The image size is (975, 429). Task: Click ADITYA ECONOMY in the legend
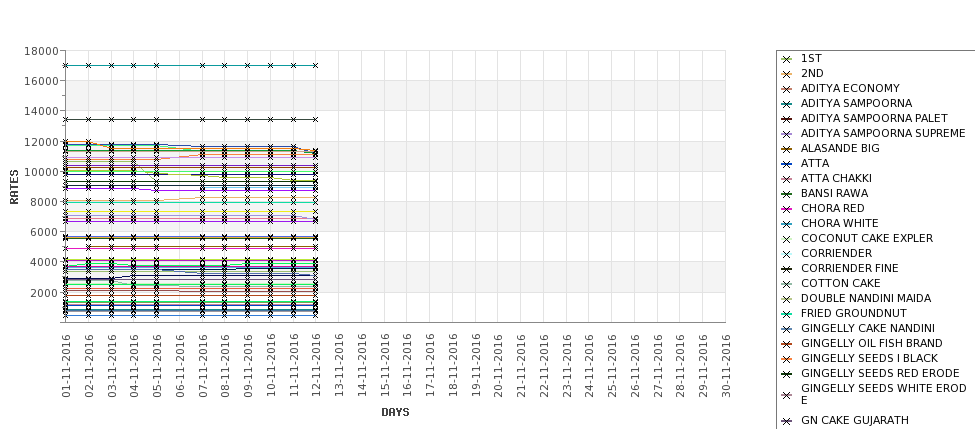pyautogui.click(x=850, y=88)
